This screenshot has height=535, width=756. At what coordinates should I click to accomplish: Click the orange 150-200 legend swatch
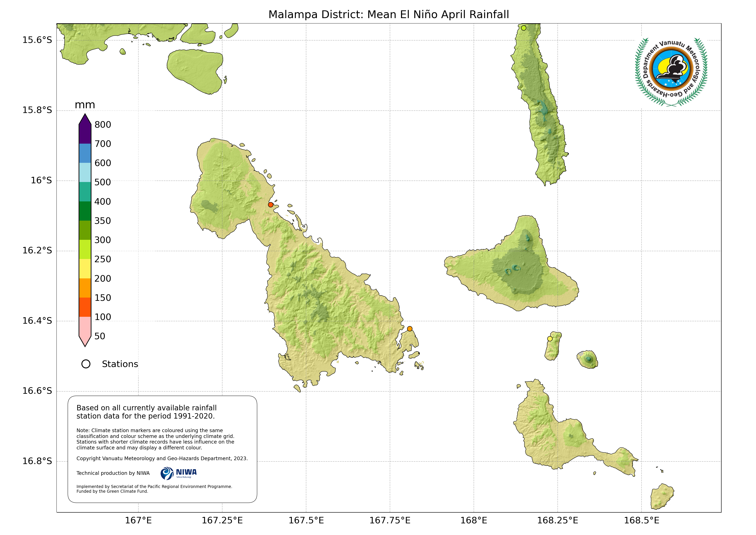85,288
